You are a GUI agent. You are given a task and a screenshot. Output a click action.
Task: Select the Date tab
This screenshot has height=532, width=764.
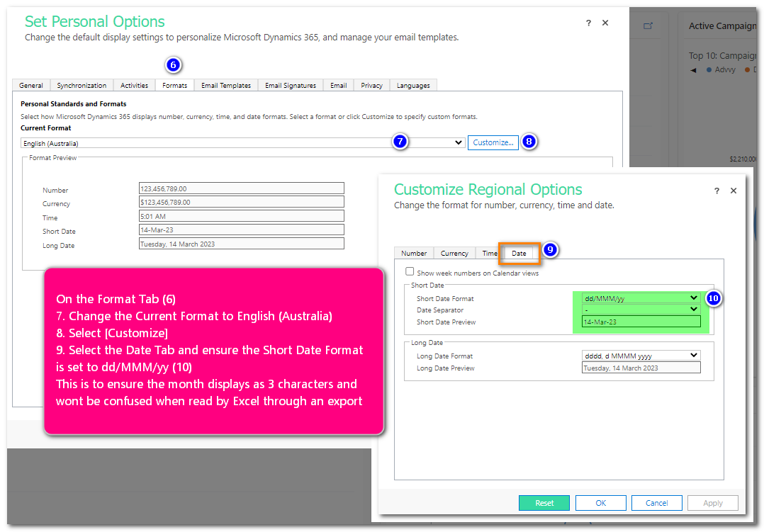pyautogui.click(x=519, y=254)
